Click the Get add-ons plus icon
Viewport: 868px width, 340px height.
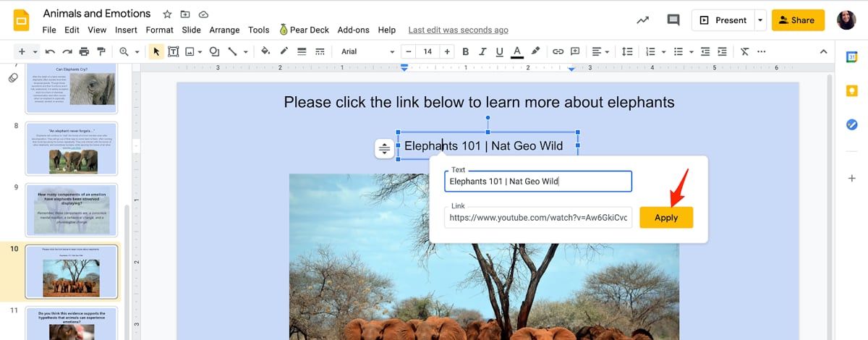click(852, 178)
